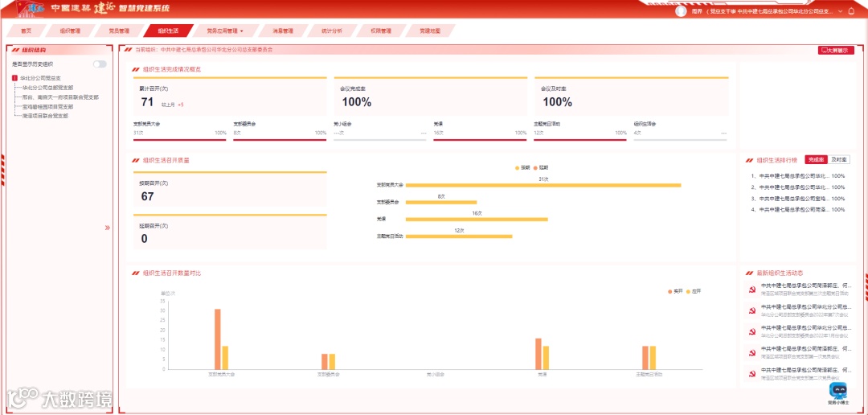Click the 组织生活会 progress bar
This screenshot has width=868, height=415.
[x=681, y=140]
